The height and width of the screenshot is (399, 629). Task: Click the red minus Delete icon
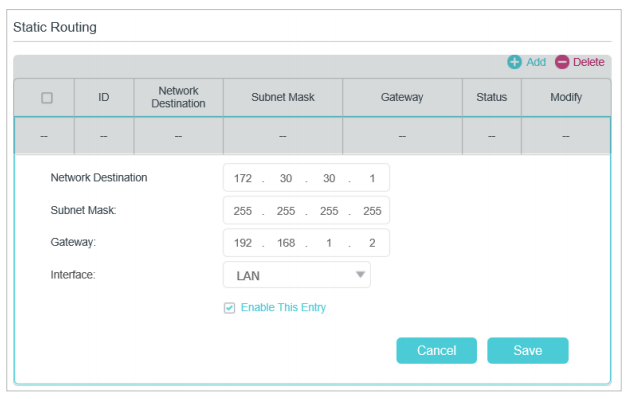tap(562, 62)
